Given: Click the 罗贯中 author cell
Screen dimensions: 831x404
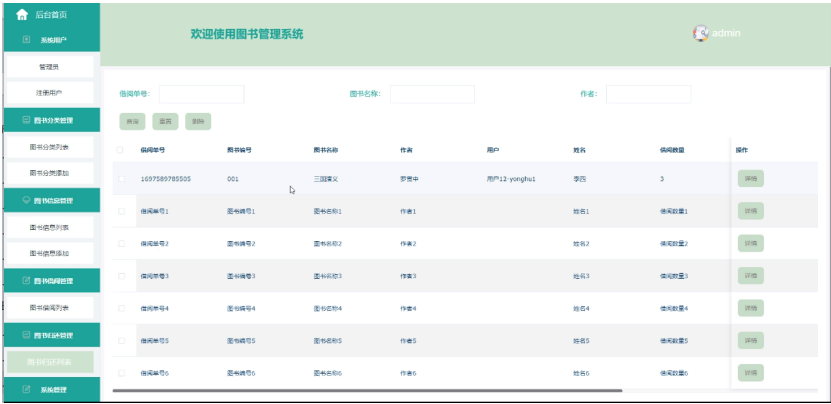Looking at the screenshot, I should click(410, 179).
